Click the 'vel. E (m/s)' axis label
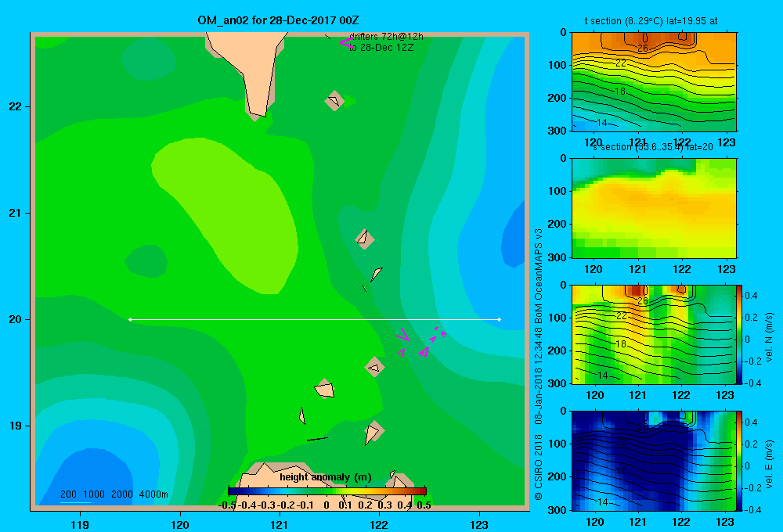This screenshot has height=532, width=783. point(770,464)
